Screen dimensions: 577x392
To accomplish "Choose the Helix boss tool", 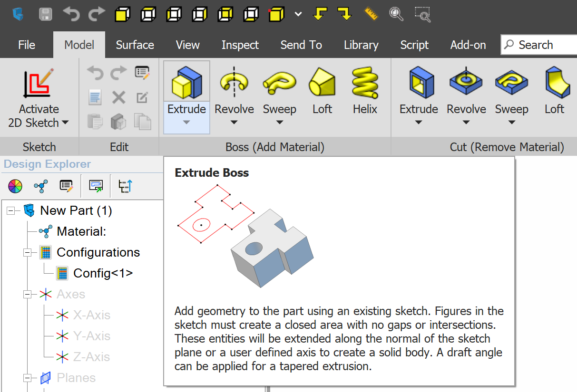I will coord(365,88).
